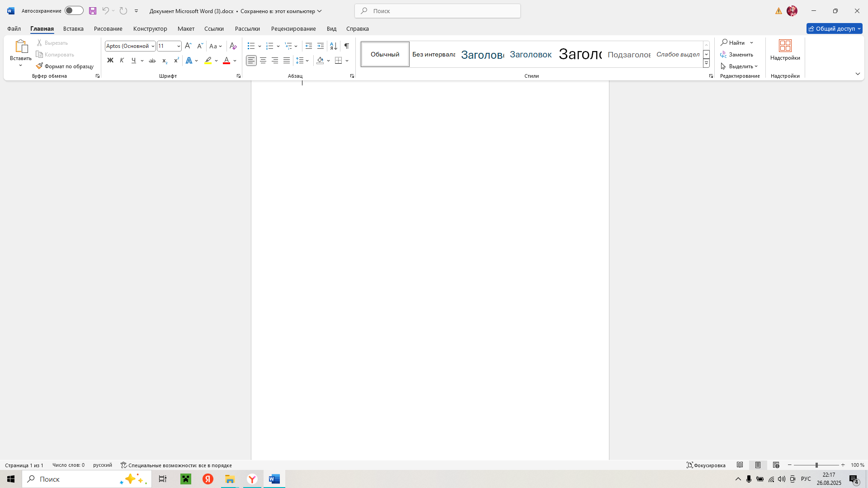The image size is (868, 488).
Task: Expand the styles gallery list
Action: 706,64
